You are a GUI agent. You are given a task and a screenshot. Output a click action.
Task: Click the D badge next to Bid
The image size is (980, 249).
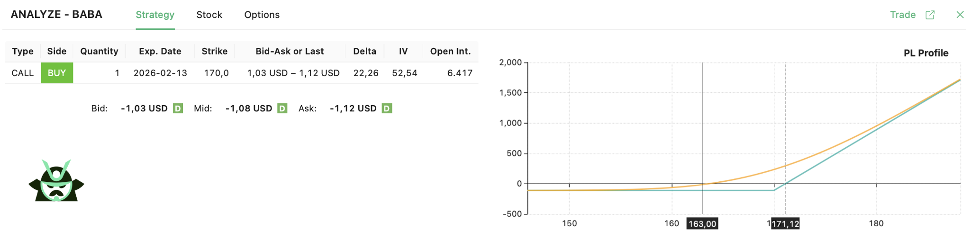178,108
